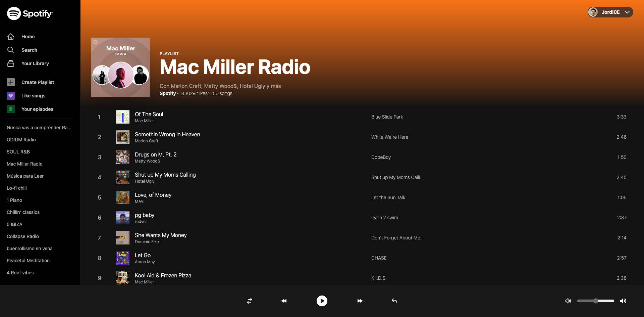
Task: Open the Lo-fi chill playlist
Action: click(x=16, y=188)
